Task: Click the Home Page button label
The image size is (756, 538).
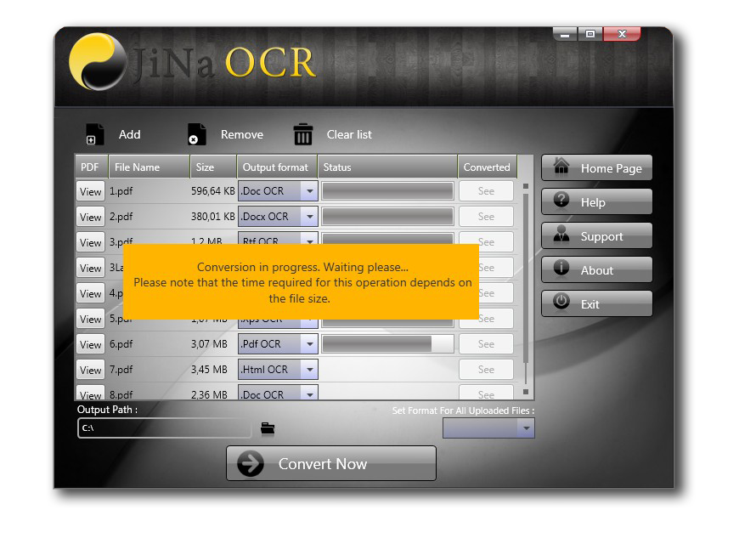Action: point(612,168)
